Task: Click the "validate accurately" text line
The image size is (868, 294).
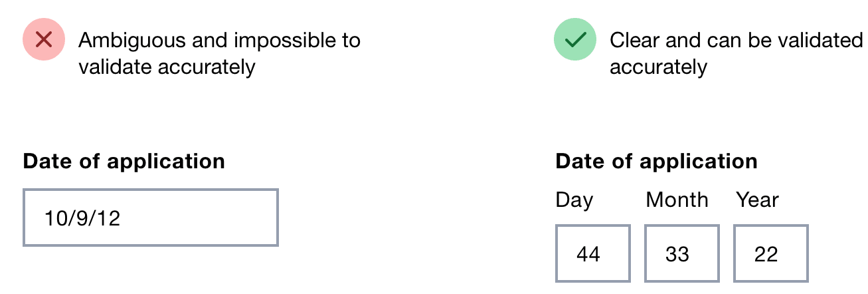Action: point(167,67)
